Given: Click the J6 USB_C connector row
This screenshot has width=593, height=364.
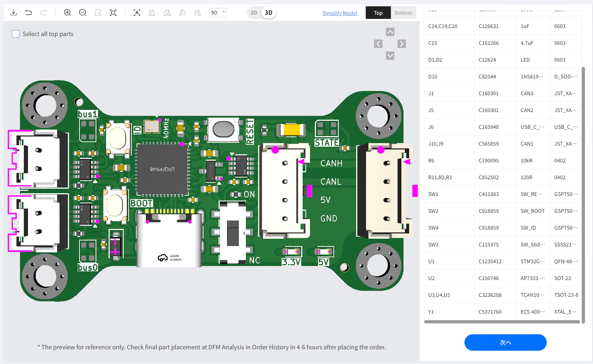Looking at the screenshot, I should [x=503, y=127].
